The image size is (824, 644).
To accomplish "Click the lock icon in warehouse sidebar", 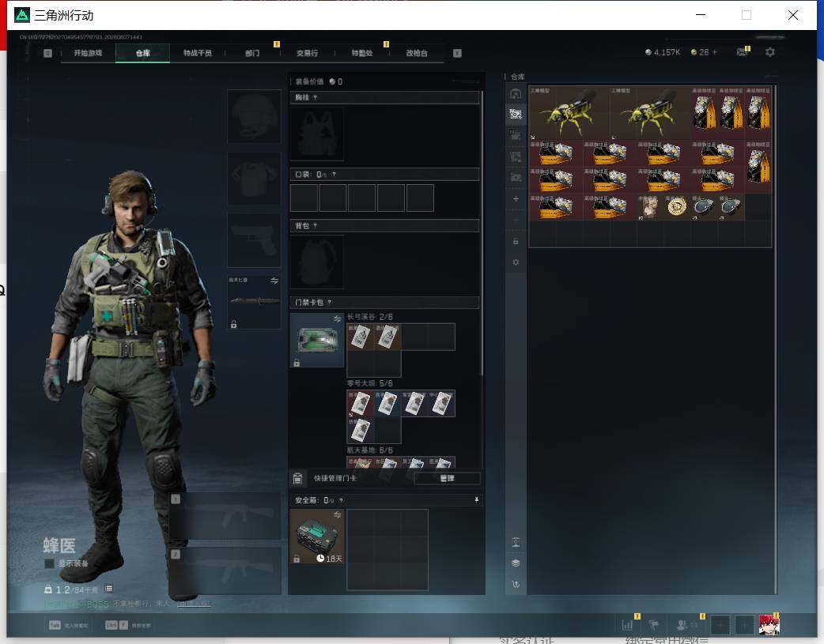I will [516, 241].
